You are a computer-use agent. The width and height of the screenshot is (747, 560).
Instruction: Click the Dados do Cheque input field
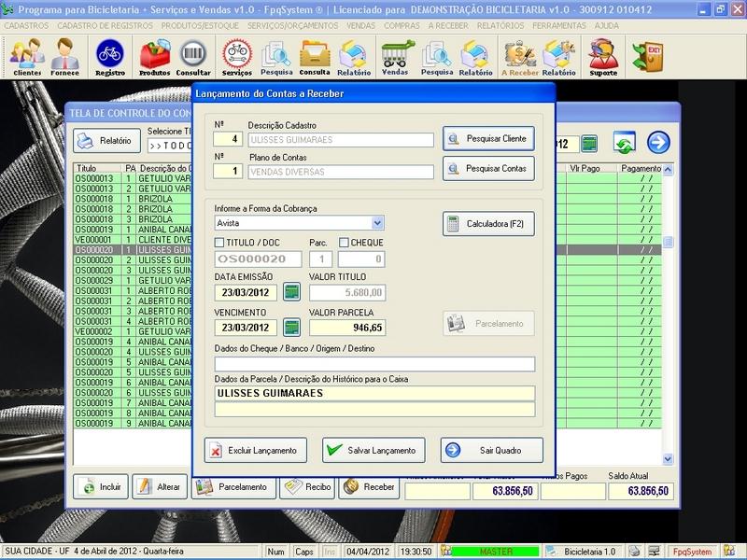[373, 364]
